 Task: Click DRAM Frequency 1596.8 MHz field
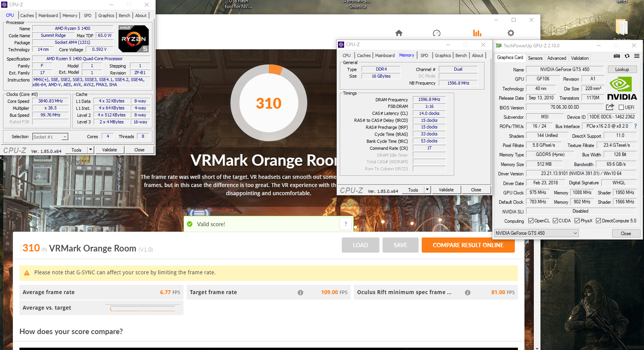pyautogui.click(x=429, y=99)
